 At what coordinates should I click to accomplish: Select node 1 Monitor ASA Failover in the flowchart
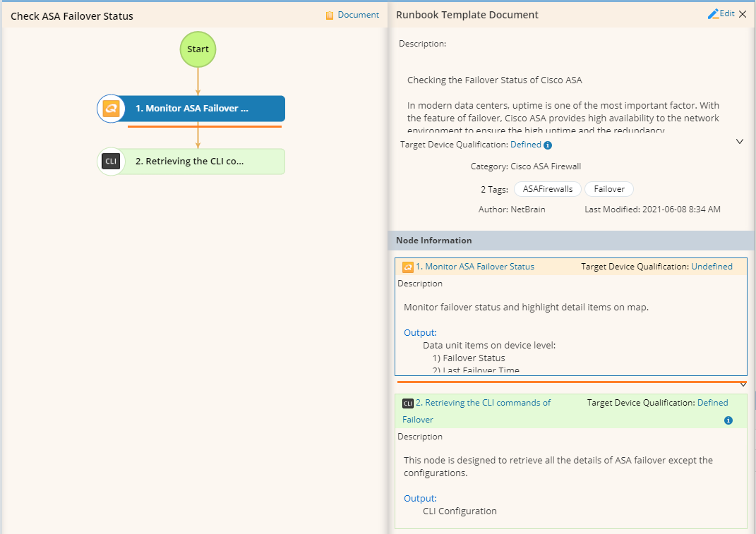point(198,108)
